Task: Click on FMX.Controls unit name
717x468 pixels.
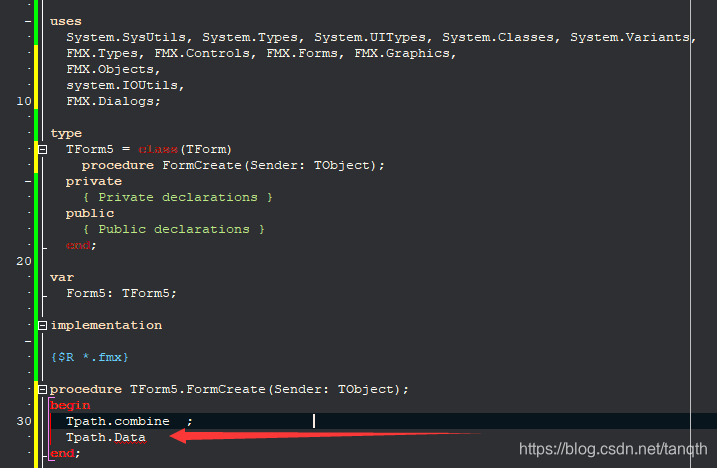Action: tap(202, 54)
